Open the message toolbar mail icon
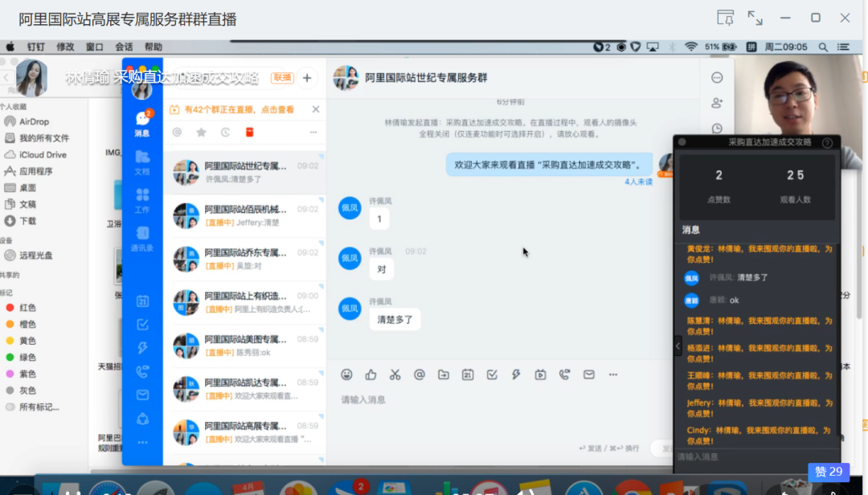This screenshot has width=868, height=495. (589, 374)
